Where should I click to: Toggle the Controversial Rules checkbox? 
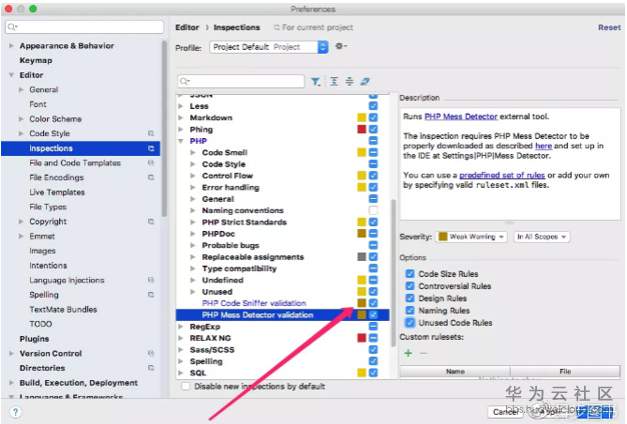click(409, 286)
